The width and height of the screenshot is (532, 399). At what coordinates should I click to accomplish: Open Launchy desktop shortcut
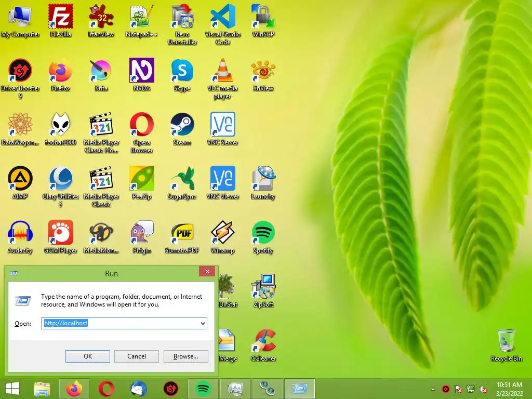point(263,182)
